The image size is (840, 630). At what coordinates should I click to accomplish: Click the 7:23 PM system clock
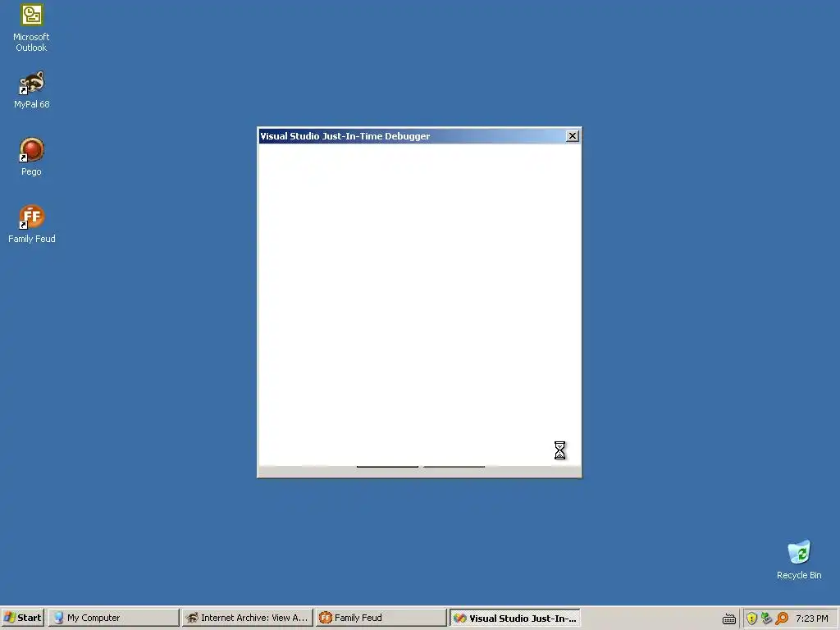tap(811, 619)
